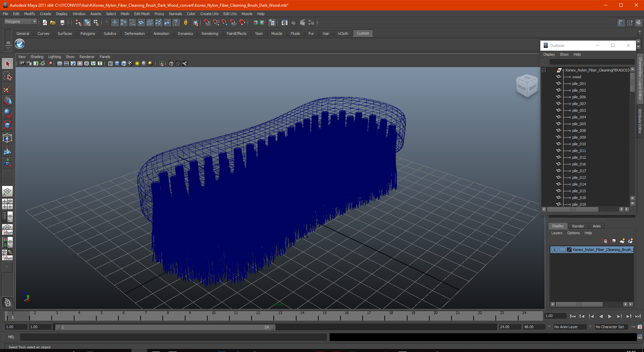Select the wood node in Outliner

(x=577, y=77)
